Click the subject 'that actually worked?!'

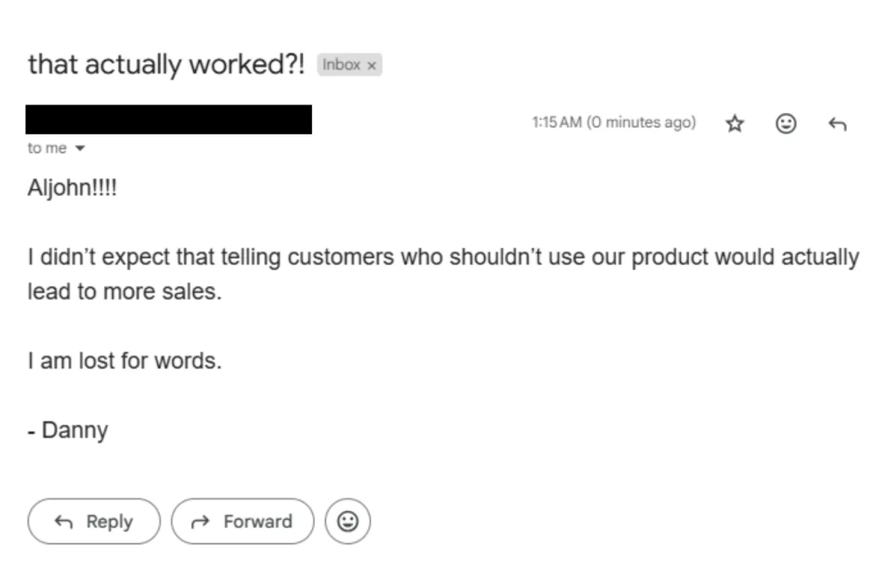click(166, 65)
